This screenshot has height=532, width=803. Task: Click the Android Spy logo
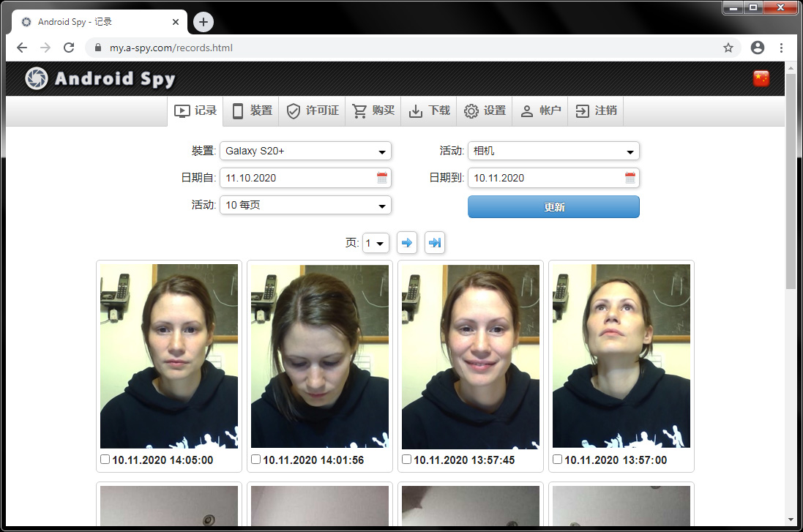click(100, 78)
